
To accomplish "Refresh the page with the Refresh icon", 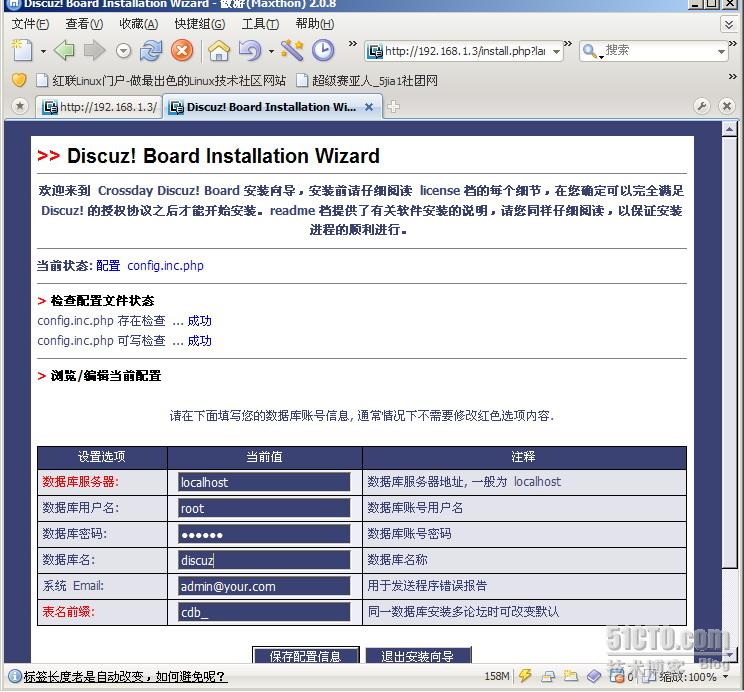I will (151, 50).
